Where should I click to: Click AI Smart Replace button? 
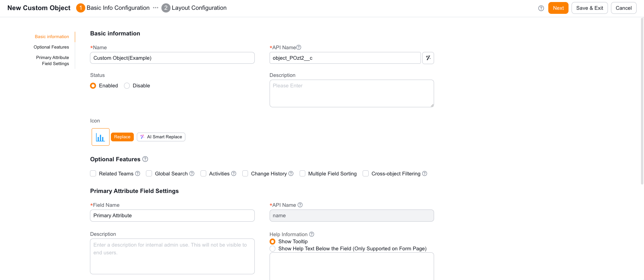[161, 137]
